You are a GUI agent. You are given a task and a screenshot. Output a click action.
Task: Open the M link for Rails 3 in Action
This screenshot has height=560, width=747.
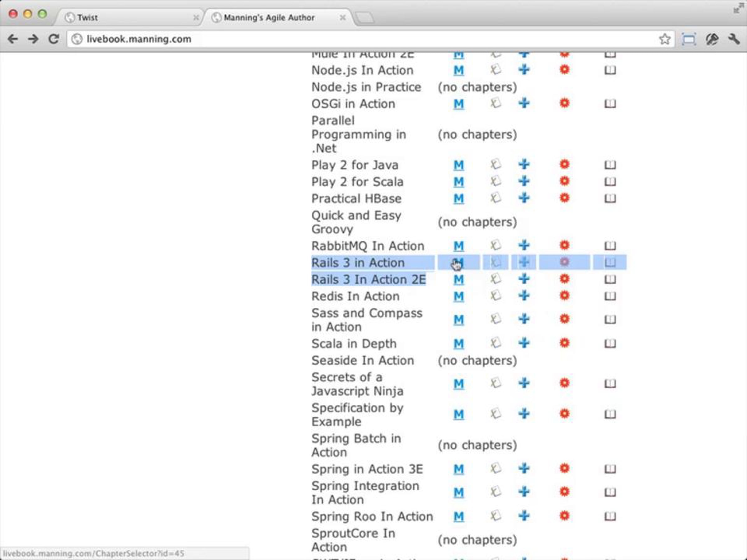[458, 263]
